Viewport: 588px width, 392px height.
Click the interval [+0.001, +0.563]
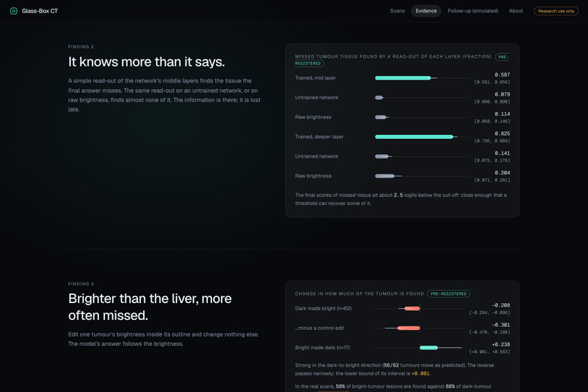click(490, 352)
